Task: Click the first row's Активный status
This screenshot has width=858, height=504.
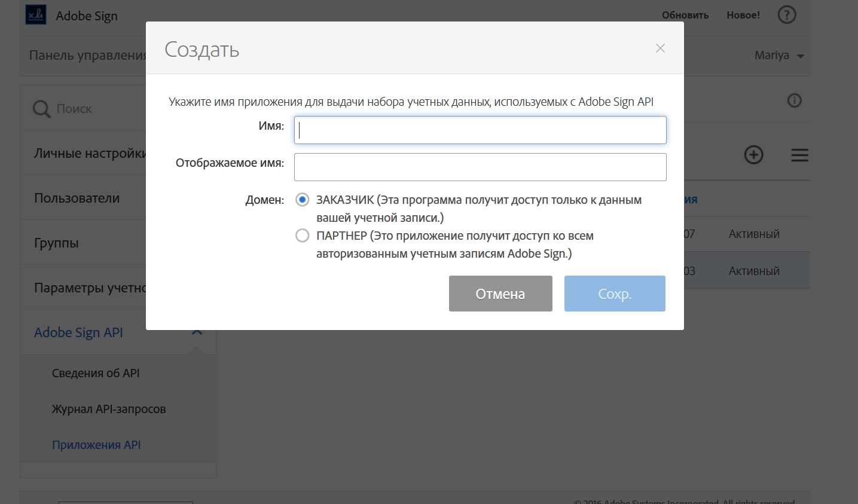Action: [x=754, y=234]
